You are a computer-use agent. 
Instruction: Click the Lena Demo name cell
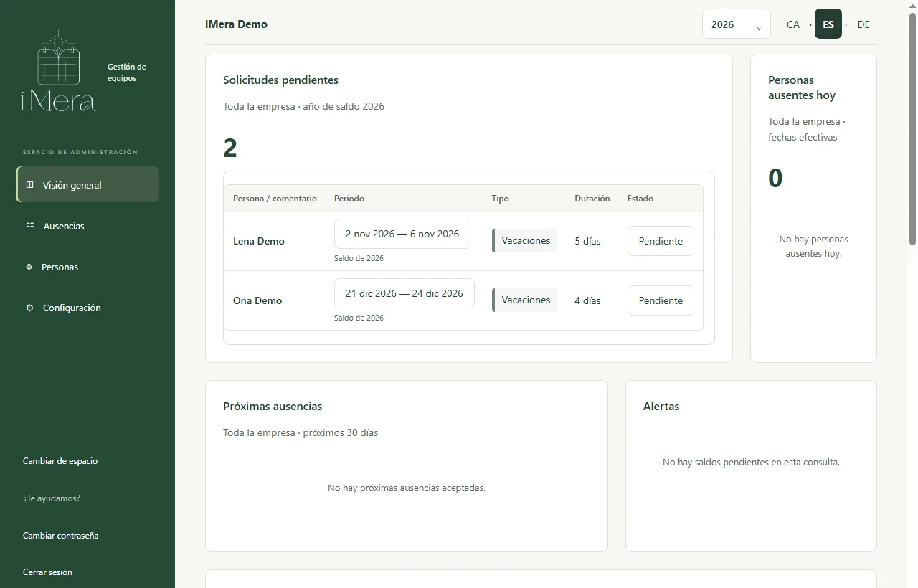(259, 241)
